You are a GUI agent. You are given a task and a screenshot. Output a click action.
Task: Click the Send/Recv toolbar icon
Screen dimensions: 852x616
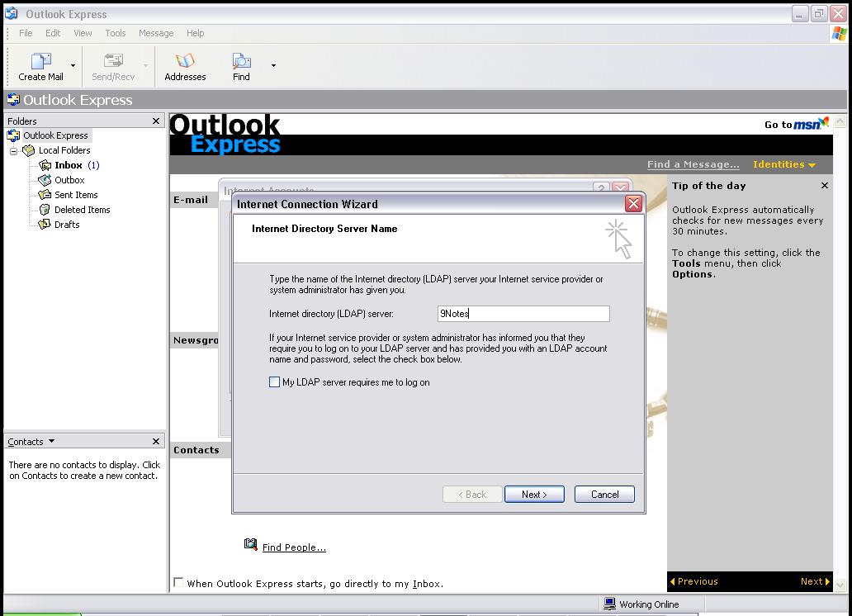click(113, 60)
